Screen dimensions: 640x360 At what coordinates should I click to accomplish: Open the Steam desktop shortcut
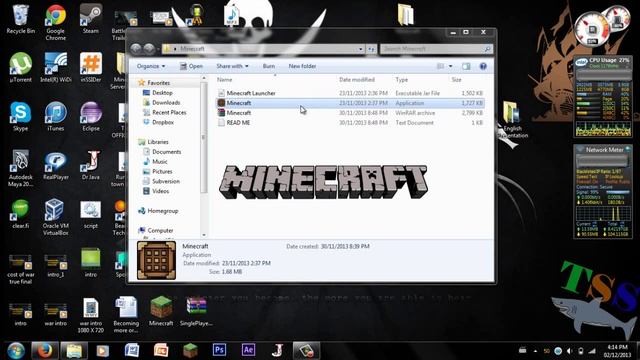[91, 19]
